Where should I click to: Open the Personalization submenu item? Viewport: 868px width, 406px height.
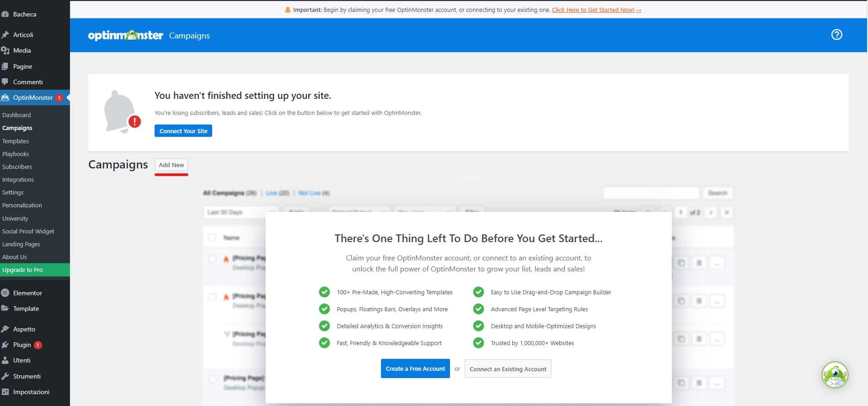pyautogui.click(x=22, y=205)
